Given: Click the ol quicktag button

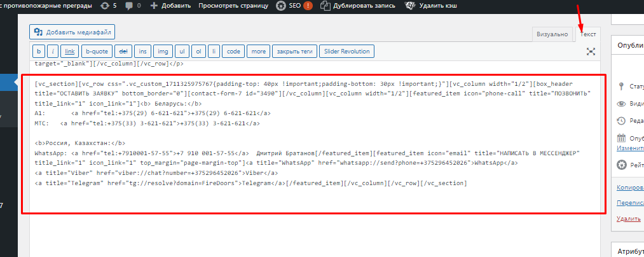Looking at the screenshot, I should click(x=198, y=52).
